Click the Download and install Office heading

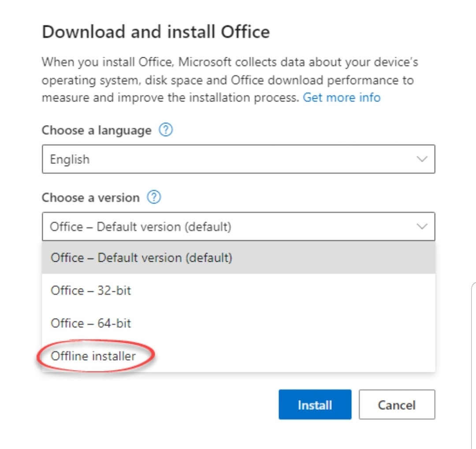click(x=156, y=32)
